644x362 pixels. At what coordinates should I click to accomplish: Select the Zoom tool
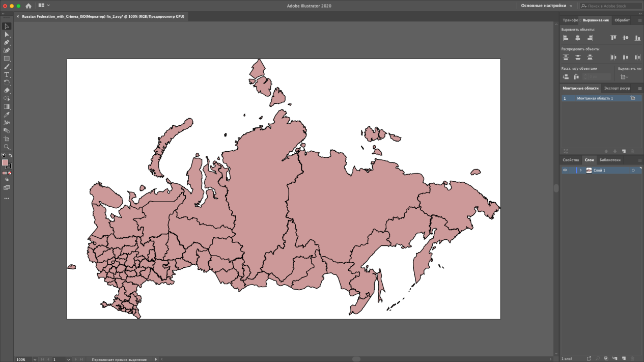[7, 147]
